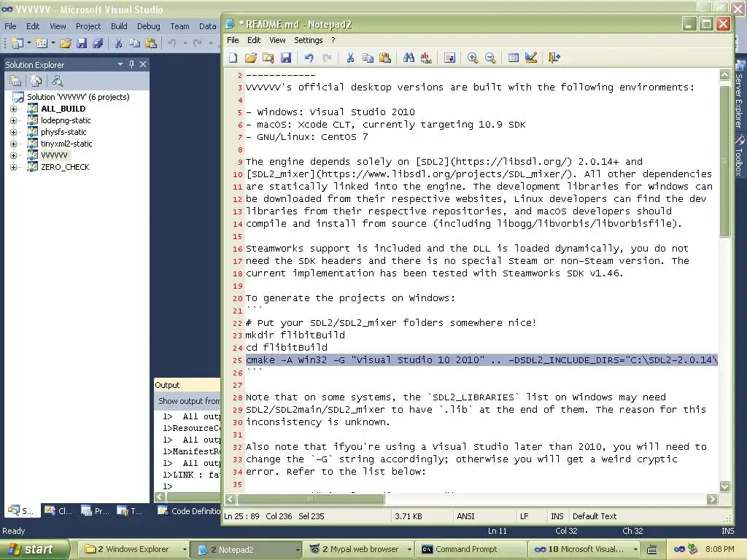
Task: Click Notepad2 vertical scrollbar down arrow
Action: [x=724, y=486]
